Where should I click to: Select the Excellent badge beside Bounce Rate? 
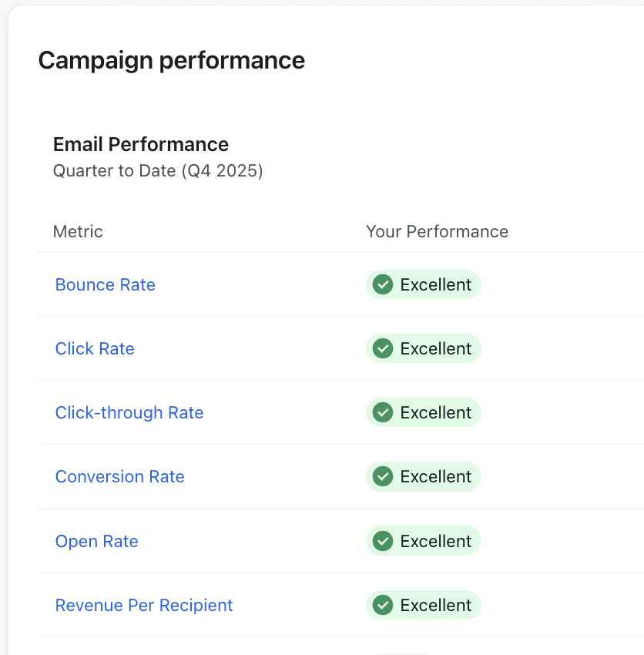(x=424, y=284)
